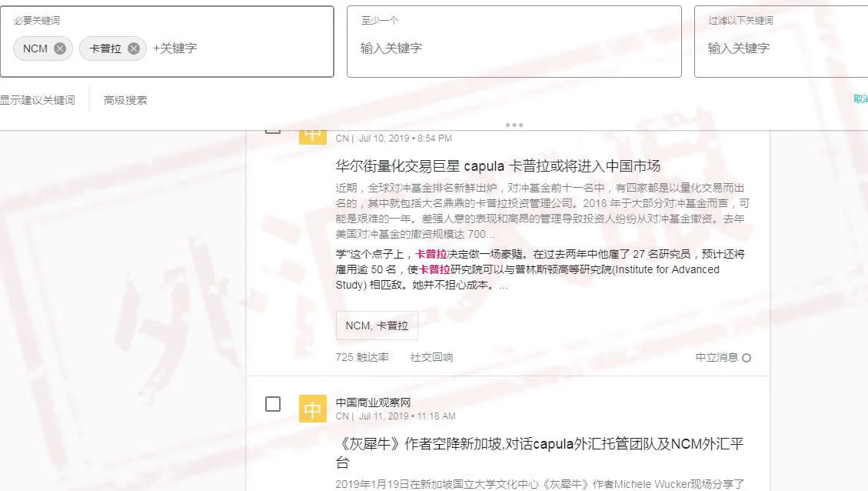The height and width of the screenshot is (491, 868).
Task: Click the NCM, 卡普拉 tag box
Action: pyautogui.click(x=377, y=326)
